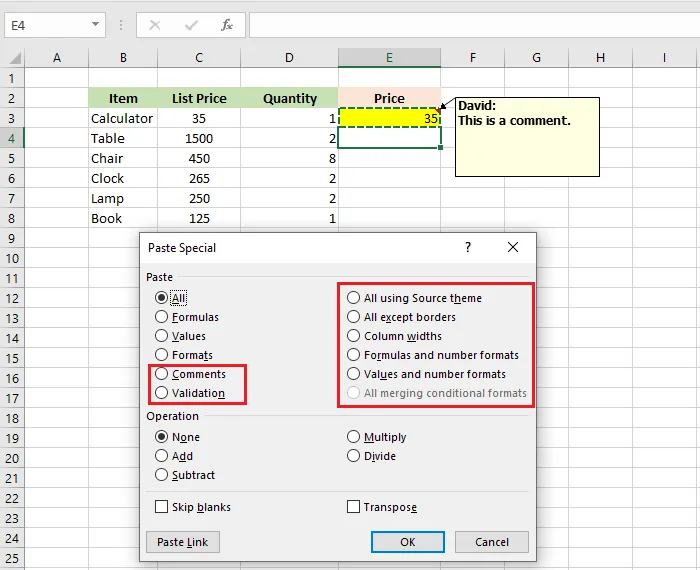Choose Formulas and number formats
Viewport: 700px width, 570px height.
(x=433, y=355)
